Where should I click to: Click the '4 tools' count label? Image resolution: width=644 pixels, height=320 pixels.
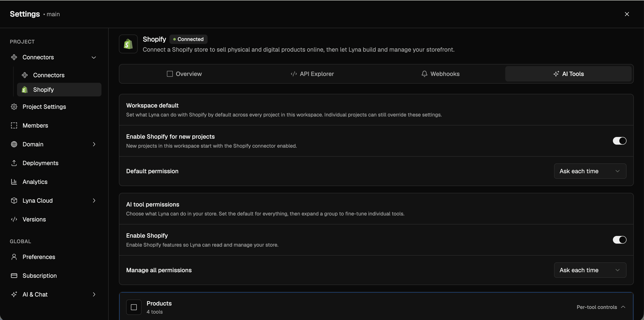point(155,312)
